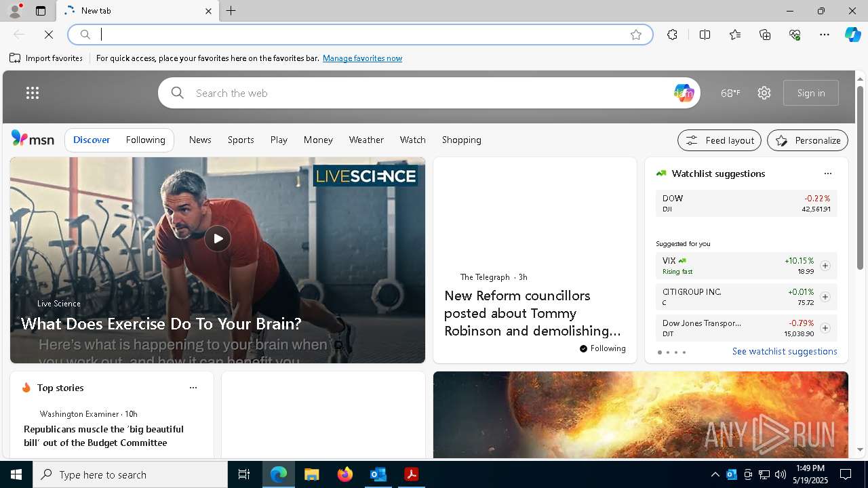Toggle Following on The Telegraph card
The image size is (868, 488).
coord(603,348)
